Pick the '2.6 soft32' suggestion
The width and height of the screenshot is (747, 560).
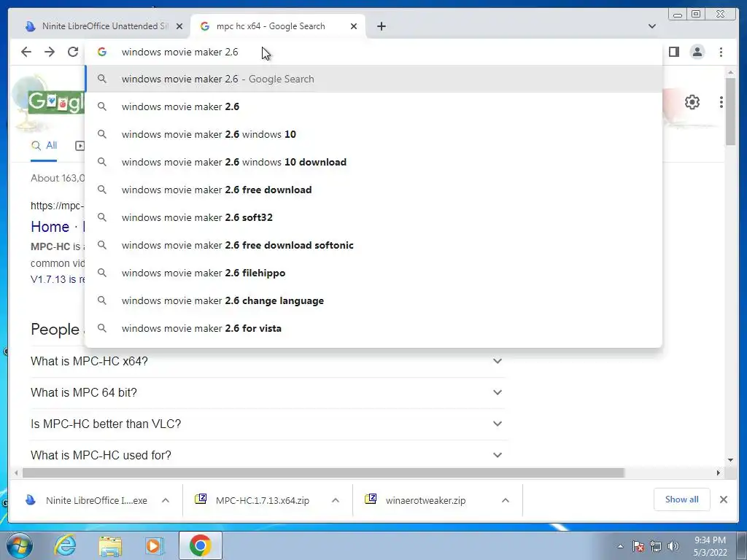(374, 217)
